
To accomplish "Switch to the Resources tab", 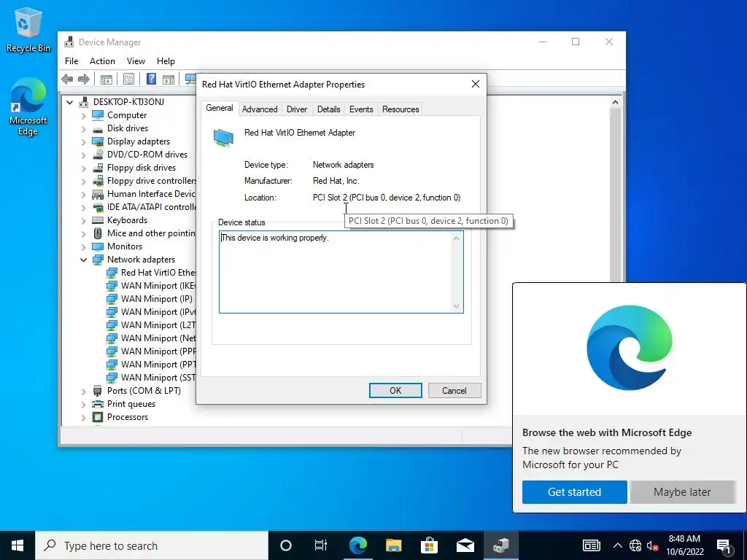I will [400, 109].
